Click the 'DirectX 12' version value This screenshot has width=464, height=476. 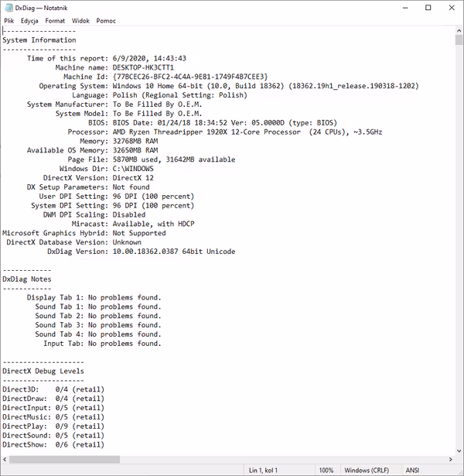tap(133, 177)
